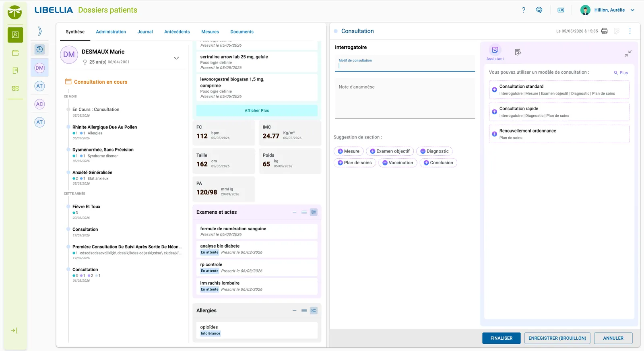Open the help question mark icon
This screenshot has width=644, height=351.
click(523, 10)
